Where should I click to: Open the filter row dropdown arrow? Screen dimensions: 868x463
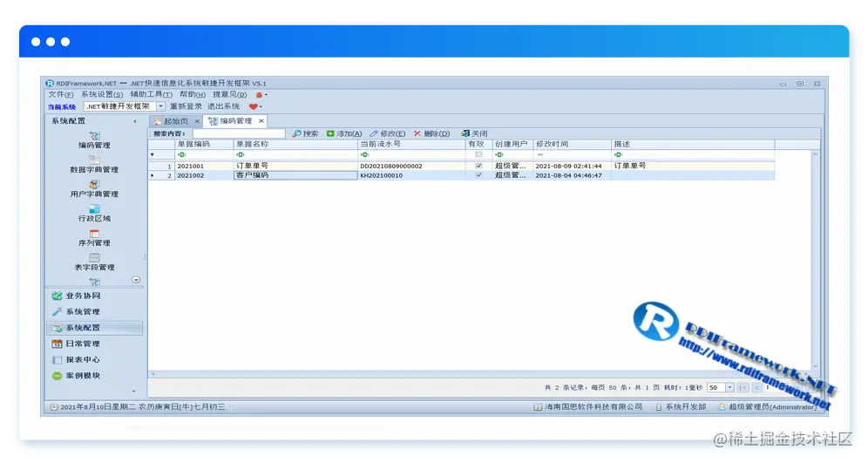click(153, 155)
